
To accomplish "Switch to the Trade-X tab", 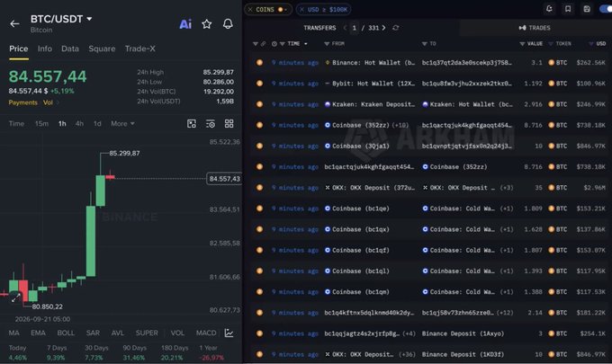I will click(139, 49).
